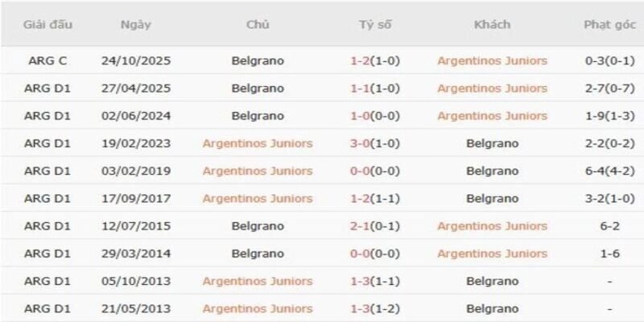Open Argentinos Juniors in the 21/05/2013 row
Screen dimensions: 644x322
(x=258, y=308)
